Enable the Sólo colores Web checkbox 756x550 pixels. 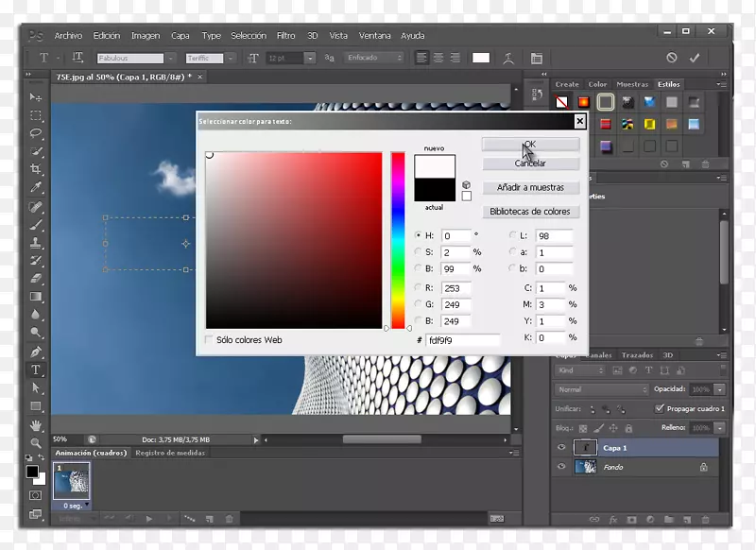pos(209,340)
